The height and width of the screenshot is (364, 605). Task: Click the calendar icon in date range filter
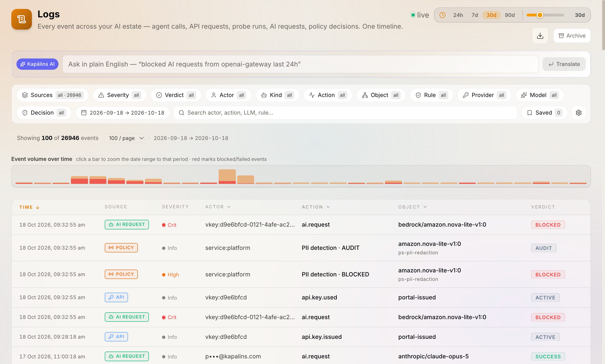click(84, 112)
